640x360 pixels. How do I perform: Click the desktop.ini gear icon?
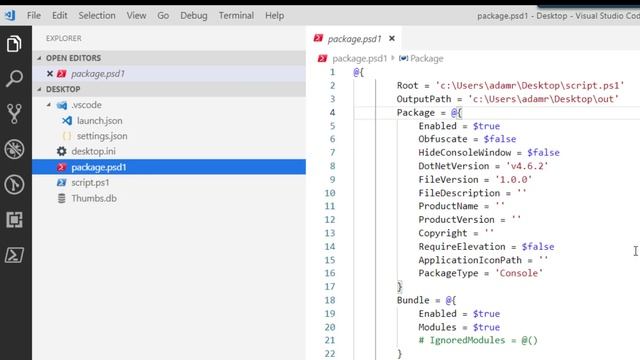(x=62, y=151)
